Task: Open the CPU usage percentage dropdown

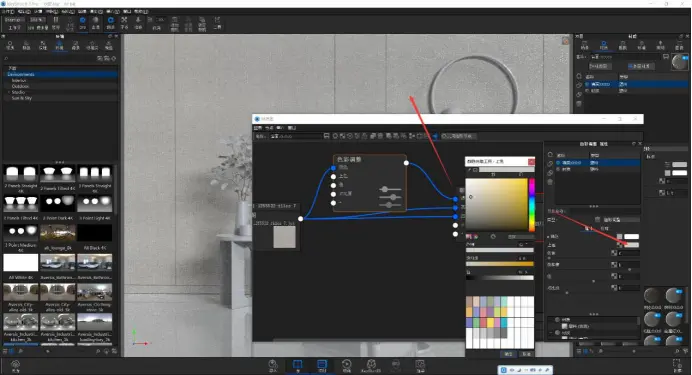Action: pos(37,20)
